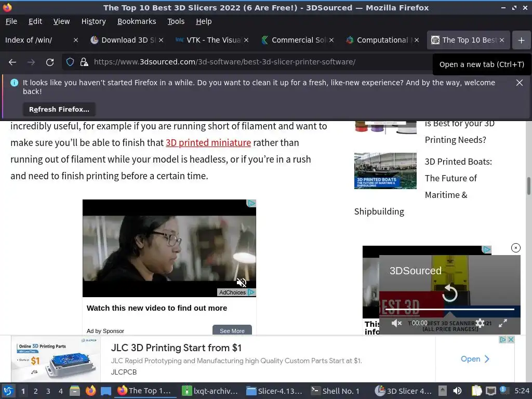
Task: Click the forward navigation arrow
Action: point(31,62)
